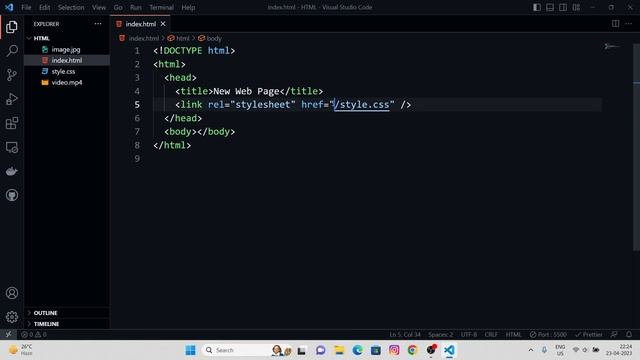The width and height of the screenshot is (640, 360).
Task: Change encoding via UTF-8 status item
Action: [x=469, y=334]
